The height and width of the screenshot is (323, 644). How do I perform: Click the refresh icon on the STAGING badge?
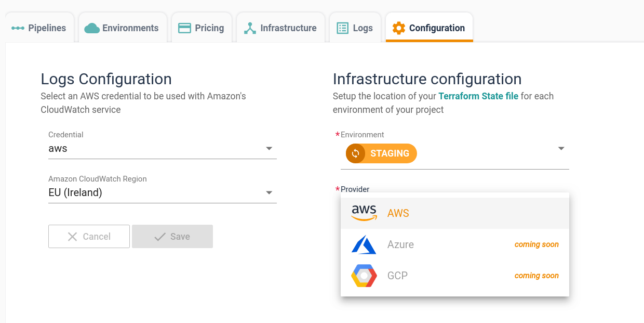[x=355, y=153]
